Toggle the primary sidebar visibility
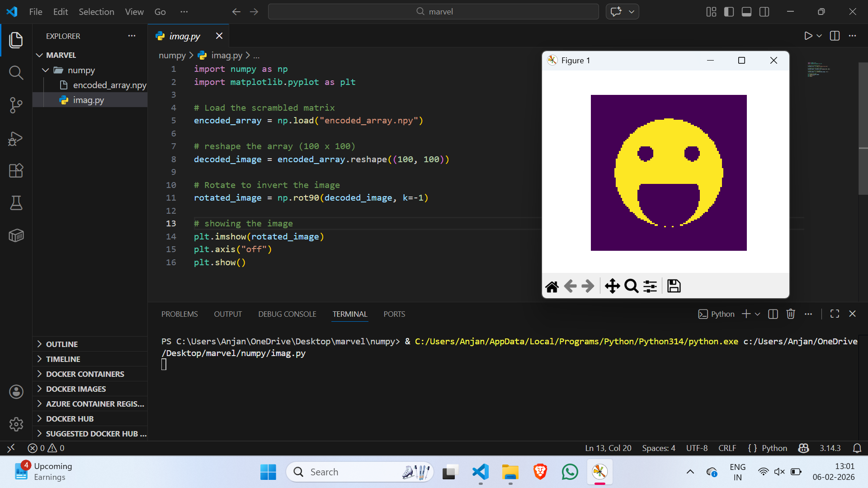Viewport: 868px width, 488px height. pyautogui.click(x=729, y=12)
